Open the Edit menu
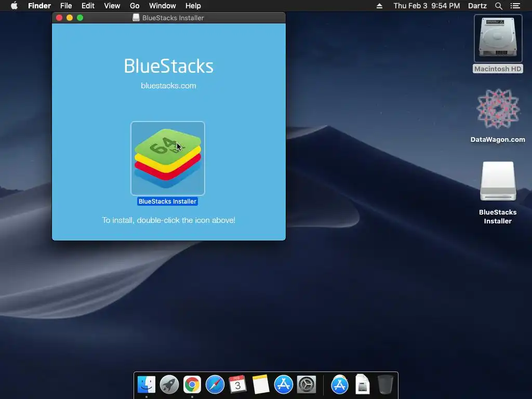This screenshot has height=399, width=532. [x=88, y=6]
